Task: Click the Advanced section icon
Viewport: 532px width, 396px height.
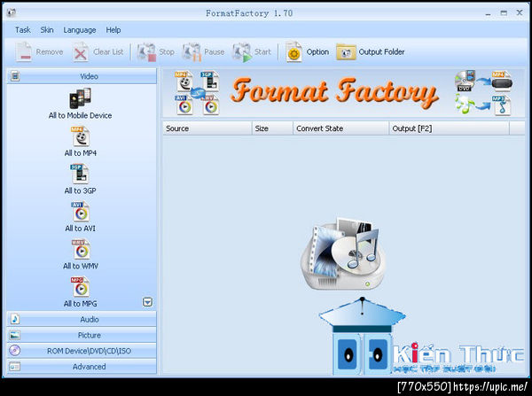Action: coord(15,367)
